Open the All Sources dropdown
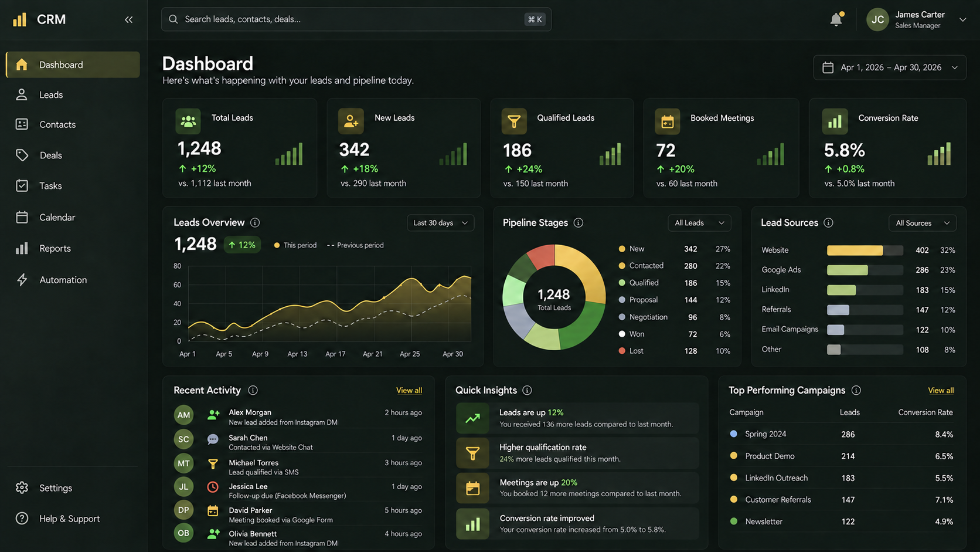This screenshot has height=552, width=980. click(923, 223)
